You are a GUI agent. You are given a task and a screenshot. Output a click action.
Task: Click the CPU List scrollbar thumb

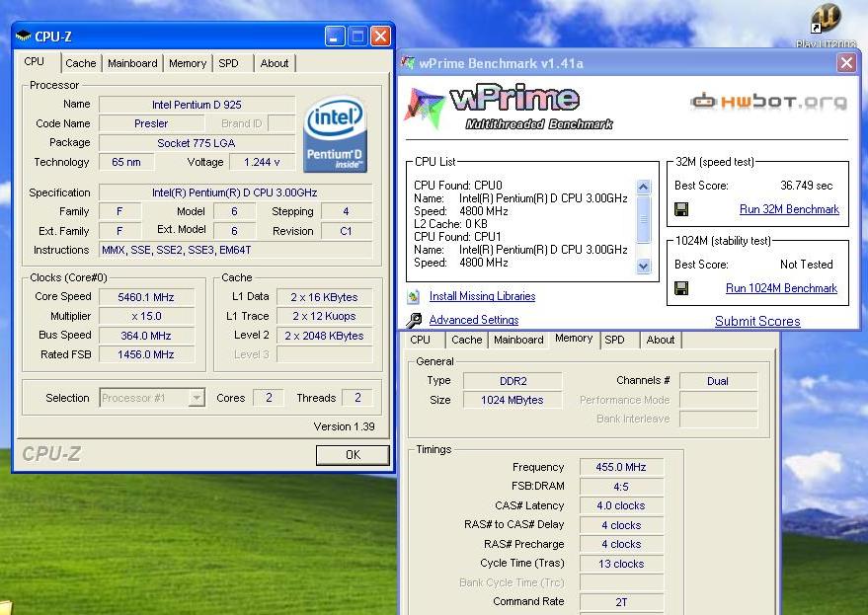[643, 220]
